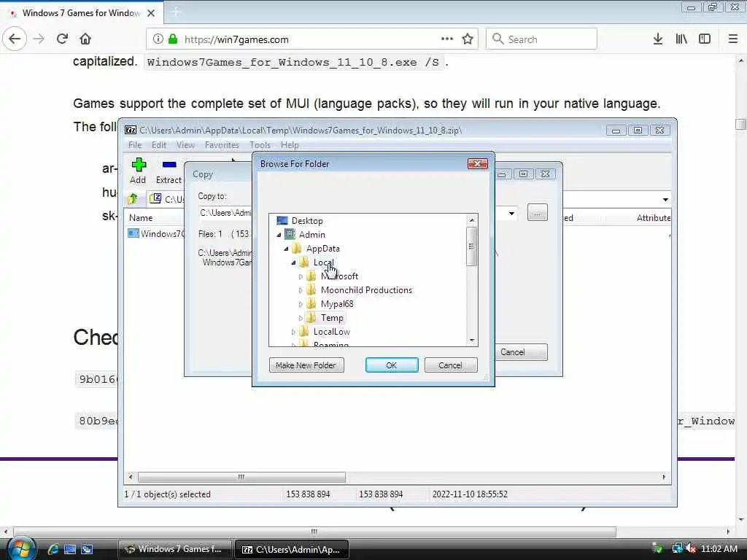Select the Moonchild Productions folder
Viewport: 747px width, 560px height.
click(366, 289)
